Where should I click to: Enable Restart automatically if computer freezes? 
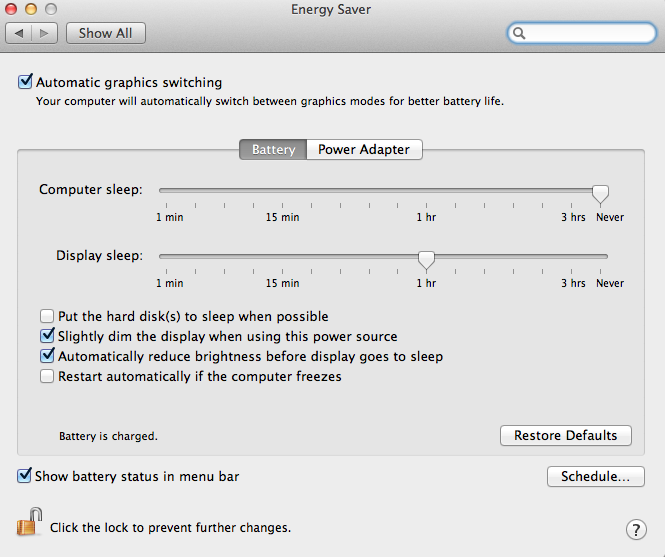(47, 376)
